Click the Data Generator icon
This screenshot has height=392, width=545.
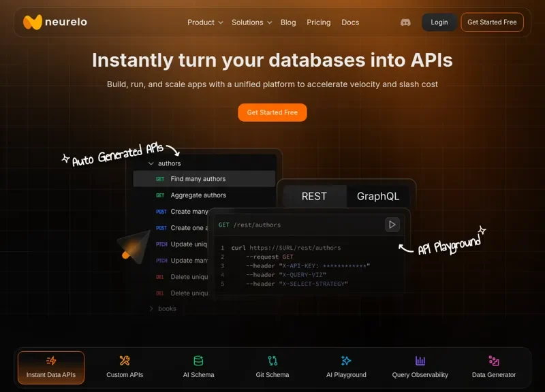tap(494, 361)
